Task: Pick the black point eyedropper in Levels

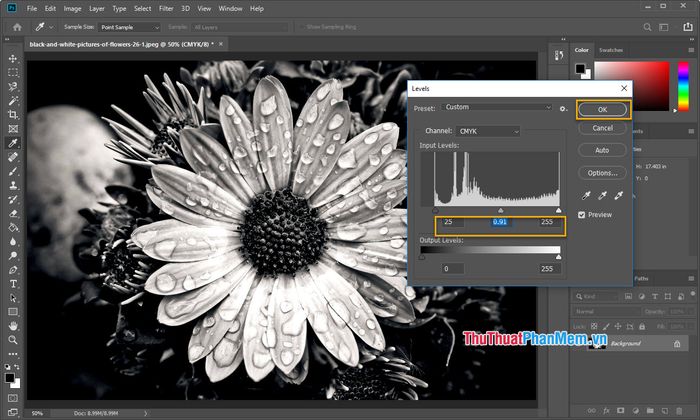Action: [x=586, y=195]
